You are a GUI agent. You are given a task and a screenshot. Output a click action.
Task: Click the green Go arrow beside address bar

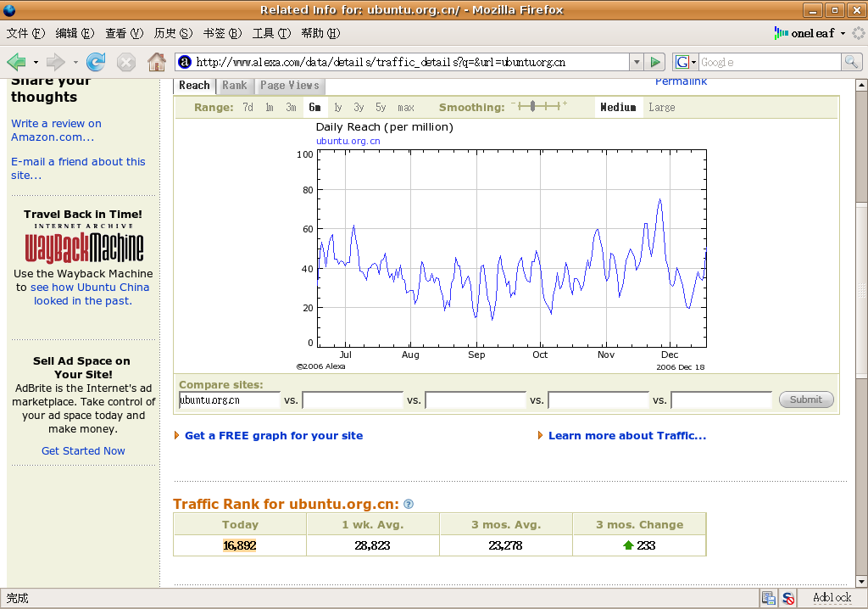(655, 62)
